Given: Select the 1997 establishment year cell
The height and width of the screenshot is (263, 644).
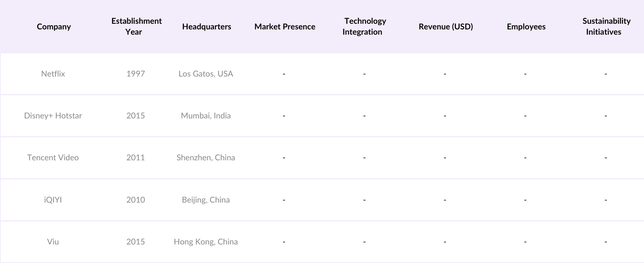Looking at the screenshot, I should click(x=136, y=74).
